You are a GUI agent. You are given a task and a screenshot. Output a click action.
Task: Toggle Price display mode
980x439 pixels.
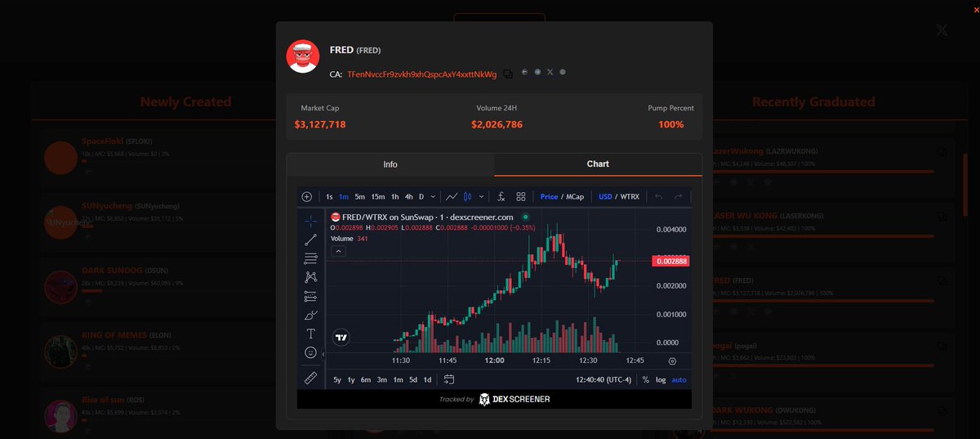pos(549,197)
